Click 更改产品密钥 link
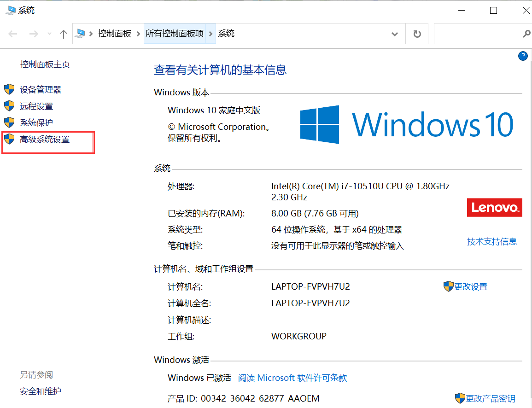Screen dimensions: 532x408 click(491, 398)
